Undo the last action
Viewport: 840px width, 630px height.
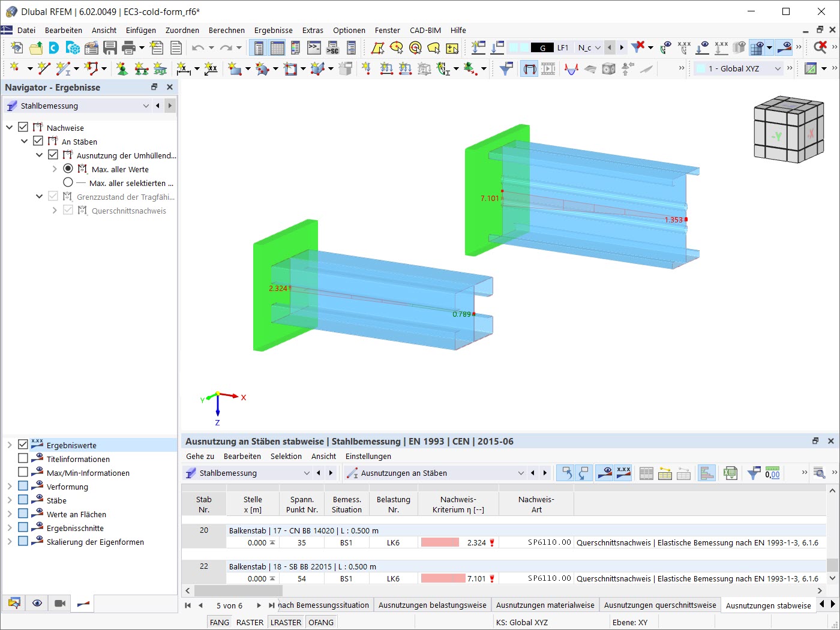tap(198, 48)
